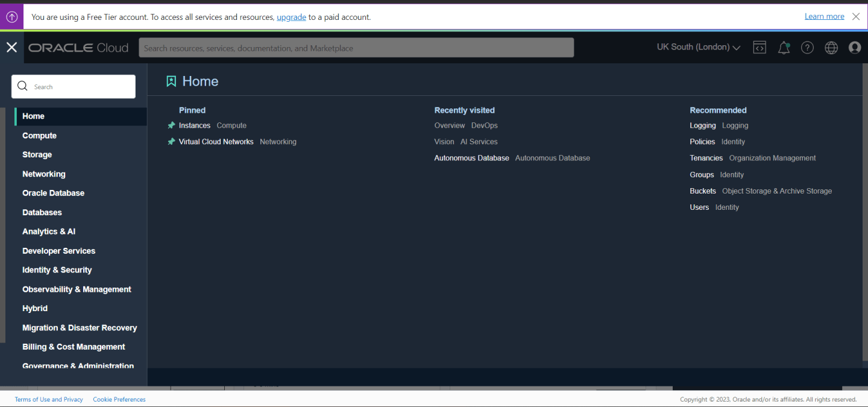Click the magnifier in the sidebar search box
This screenshot has height=407, width=868.
(x=22, y=86)
